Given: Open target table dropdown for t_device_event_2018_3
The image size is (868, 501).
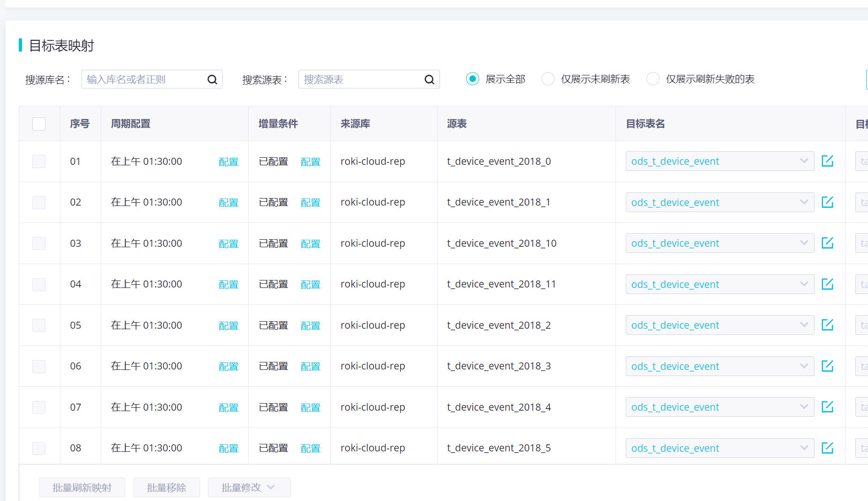Looking at the screenshot, I should point(720,366).
